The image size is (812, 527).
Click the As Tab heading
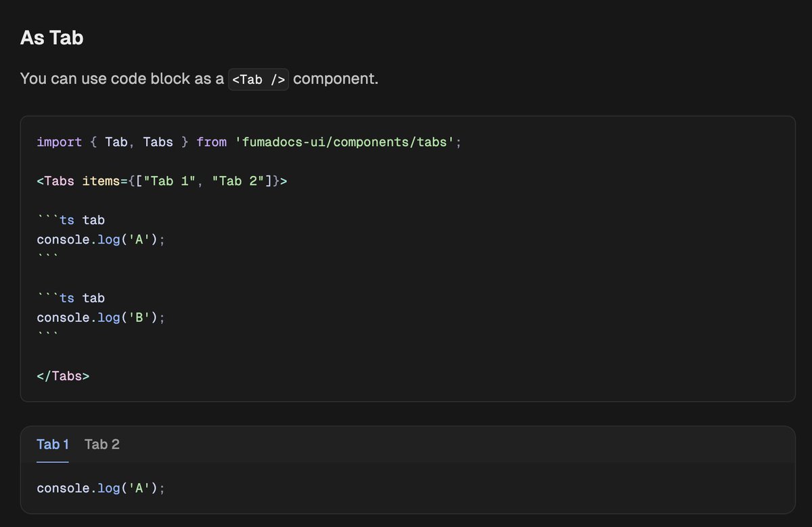coord(52,37)
